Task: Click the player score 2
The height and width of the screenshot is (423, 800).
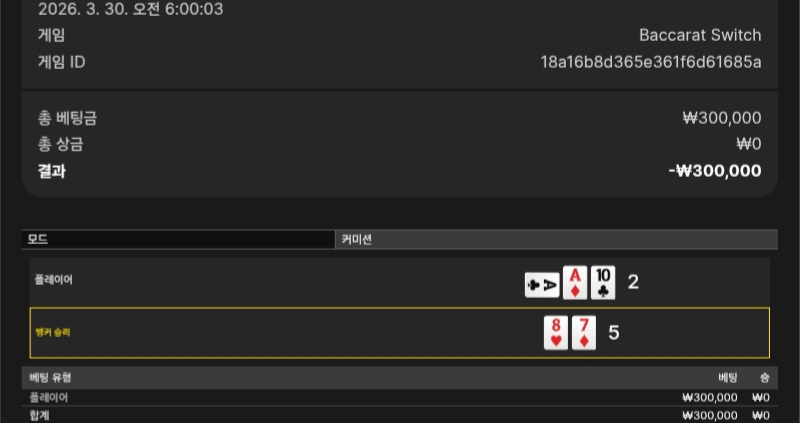Action: 633,282
